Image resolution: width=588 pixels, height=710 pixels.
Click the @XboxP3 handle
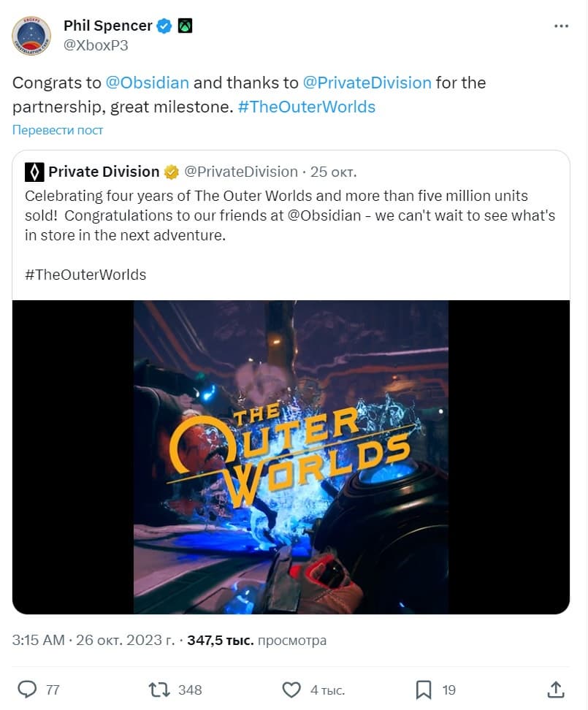coord(96,45)
